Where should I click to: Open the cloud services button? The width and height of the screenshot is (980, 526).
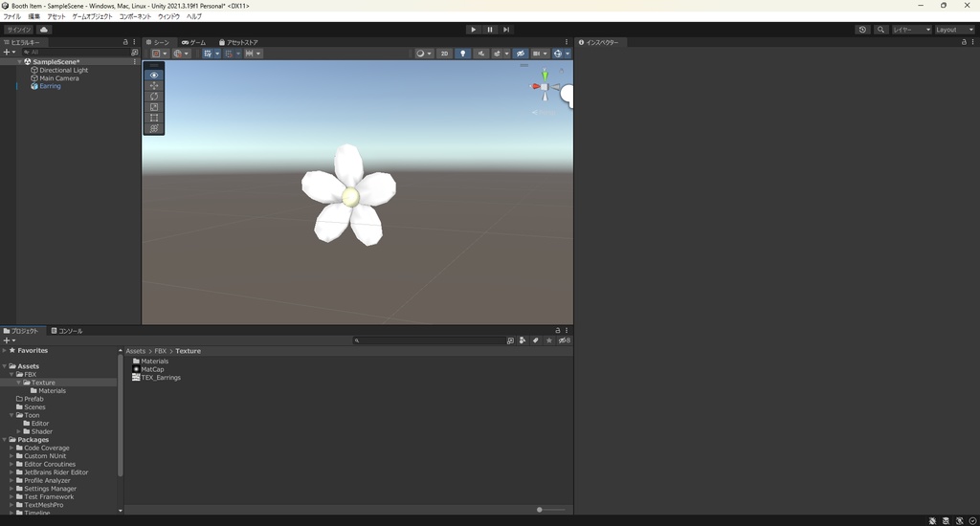[x=44, y=30]
